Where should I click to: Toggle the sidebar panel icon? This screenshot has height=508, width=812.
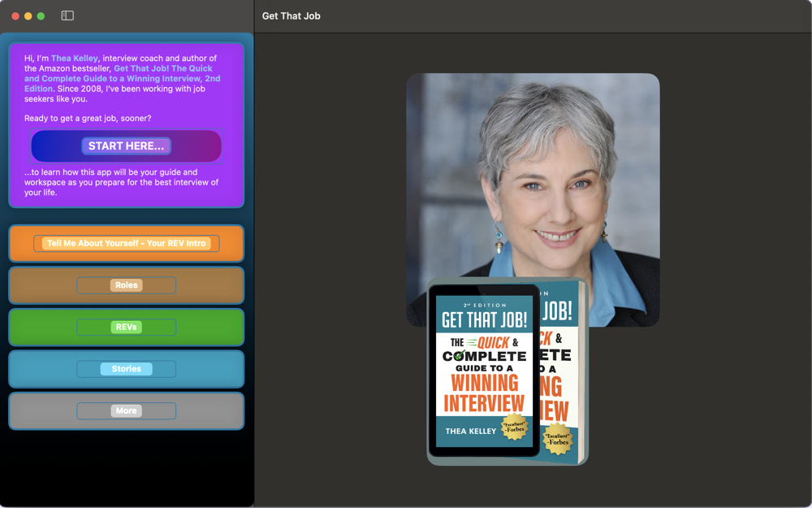pyautogui.click(x=67, y=15)
